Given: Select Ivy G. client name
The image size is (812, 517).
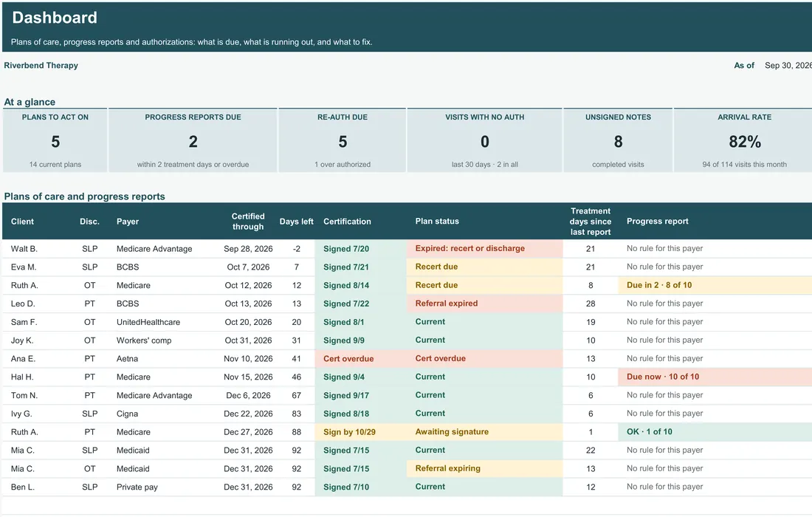Looking at the screenshot, I should point(21,414).
